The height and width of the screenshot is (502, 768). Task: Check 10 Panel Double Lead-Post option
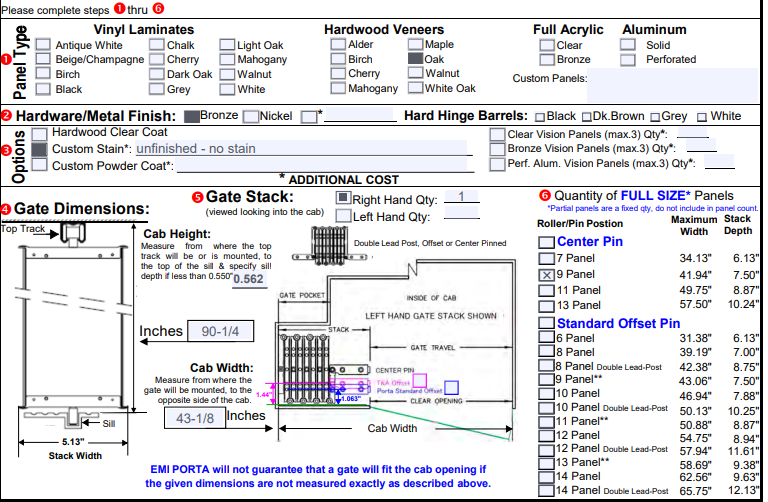(x=546, y=407)
